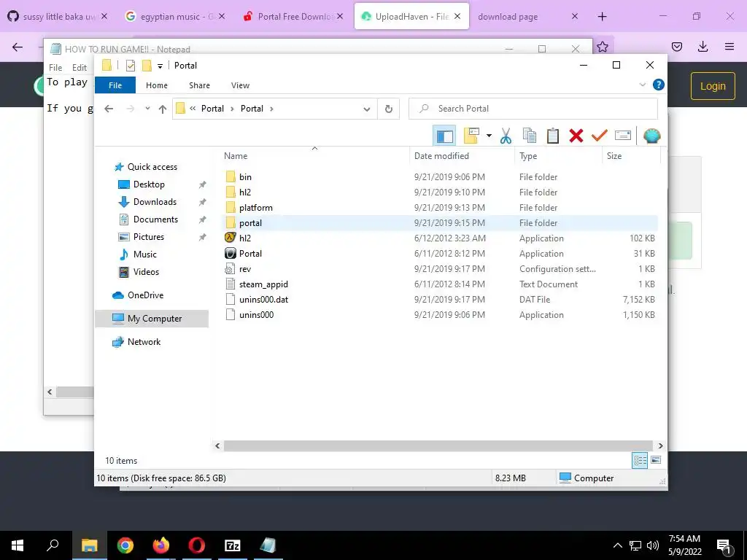
Task: Select Videos in the navigation pane
Action: tap(146, 272)
